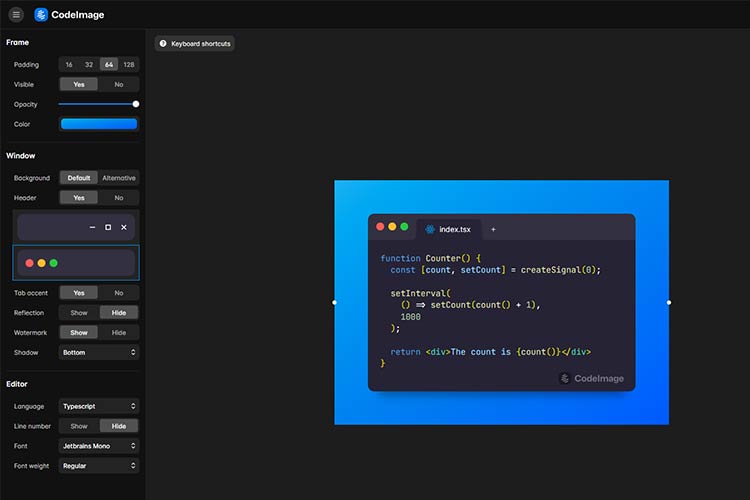Click the CodeImage watermark icon in preview
The width and height of the screenshot is (750, 500).
(x=565, y=379)
